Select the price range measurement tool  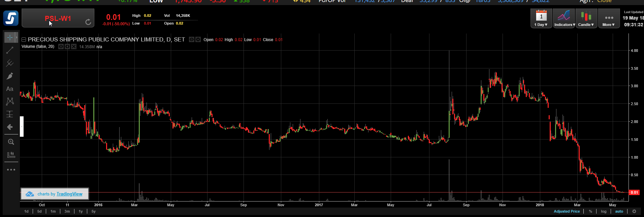click(x=10, y=114)
